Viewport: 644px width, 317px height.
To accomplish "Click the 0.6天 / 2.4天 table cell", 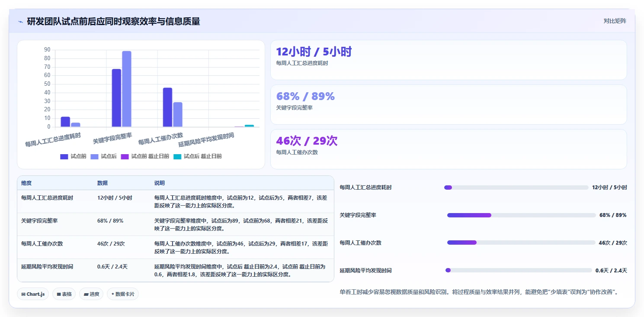I will [112, 266].
